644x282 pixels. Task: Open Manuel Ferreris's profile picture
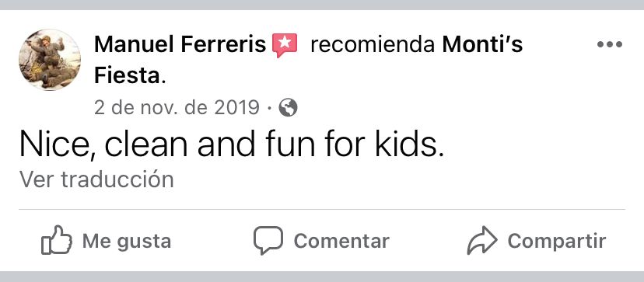pos(50,60)
